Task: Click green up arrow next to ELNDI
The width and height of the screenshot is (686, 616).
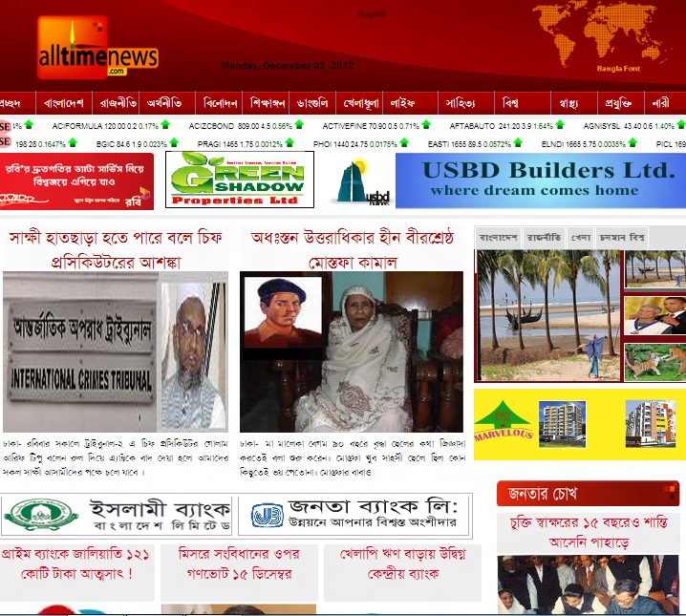Action: click(x=632, y=142)
